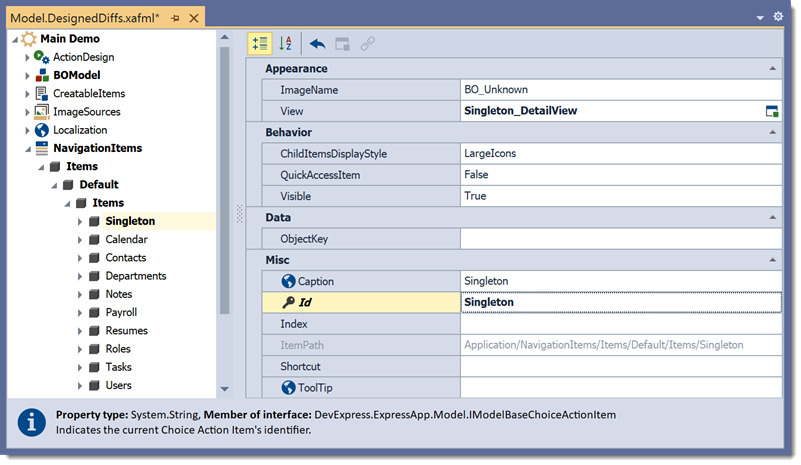Click the empty Index value field
801x465 pixels.
point(621,324)
